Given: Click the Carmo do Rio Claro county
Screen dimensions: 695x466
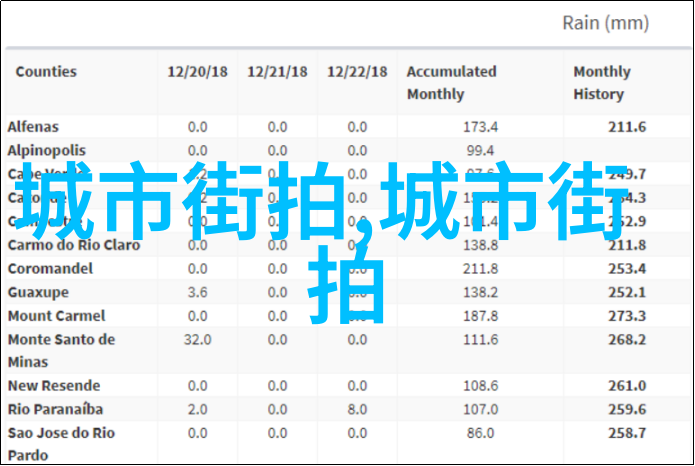Looking at the screenshot, I should click(74, 245).
